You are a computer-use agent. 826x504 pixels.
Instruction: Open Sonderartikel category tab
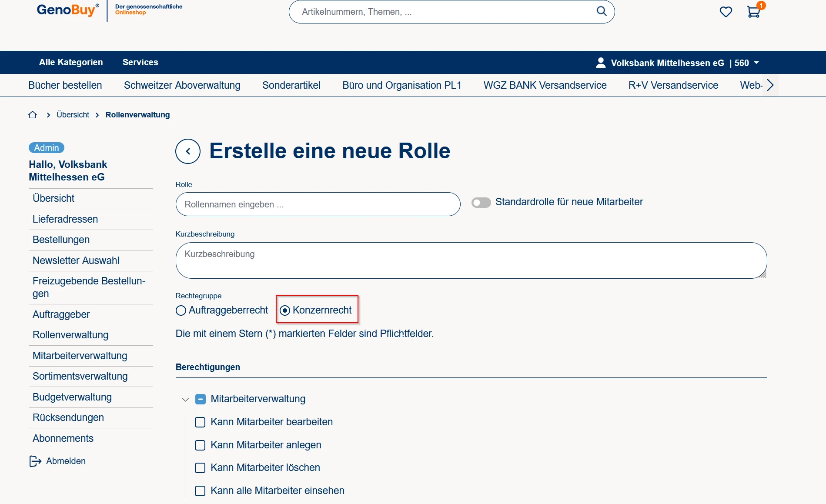pyautogui.click(x=291, y=85)
